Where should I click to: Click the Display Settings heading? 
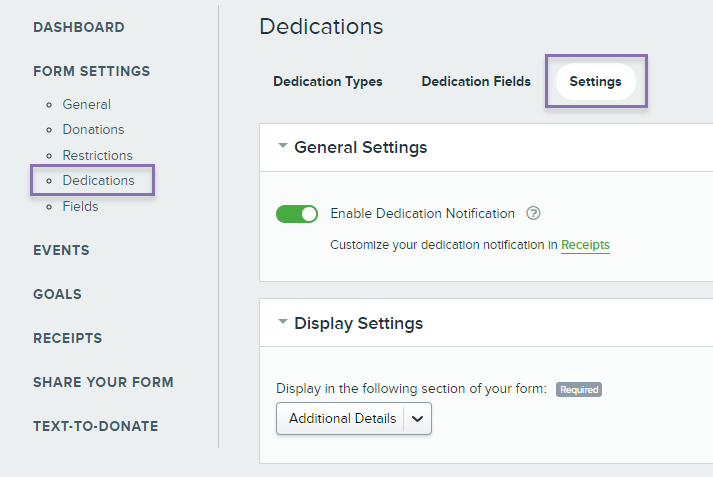pyautogui.click(x=358, y=323)
